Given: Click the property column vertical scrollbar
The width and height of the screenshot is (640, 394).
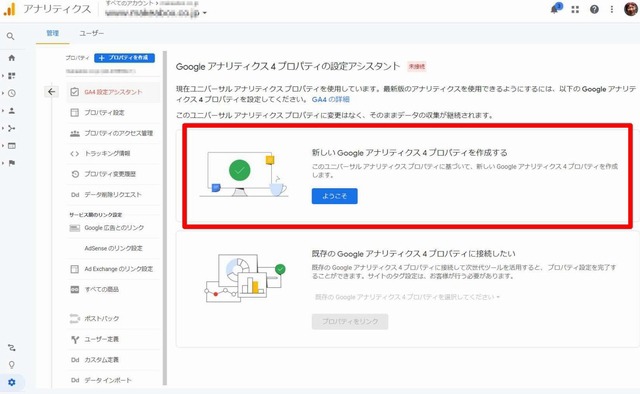Looking at the screenshot, I should click(x=165, y=218).
